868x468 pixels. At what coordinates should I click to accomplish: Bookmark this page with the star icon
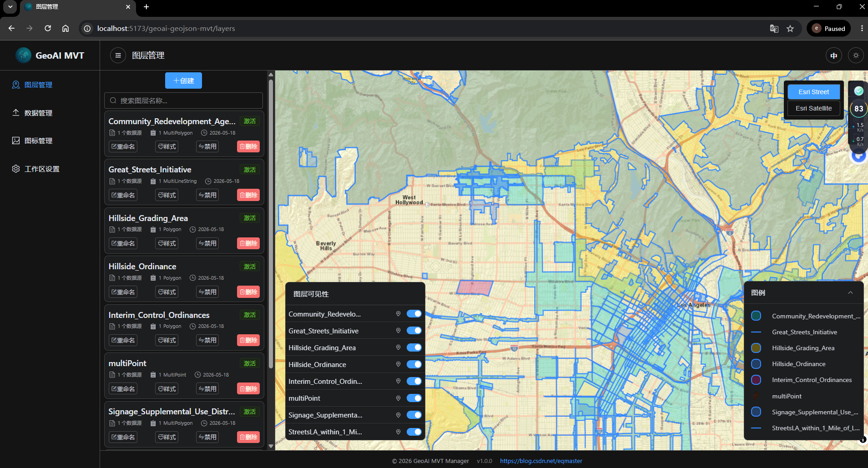(790, 29)
